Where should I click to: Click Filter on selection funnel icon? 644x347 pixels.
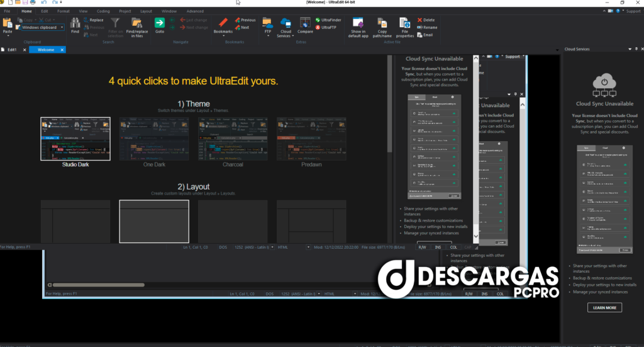tap(115, 23)
